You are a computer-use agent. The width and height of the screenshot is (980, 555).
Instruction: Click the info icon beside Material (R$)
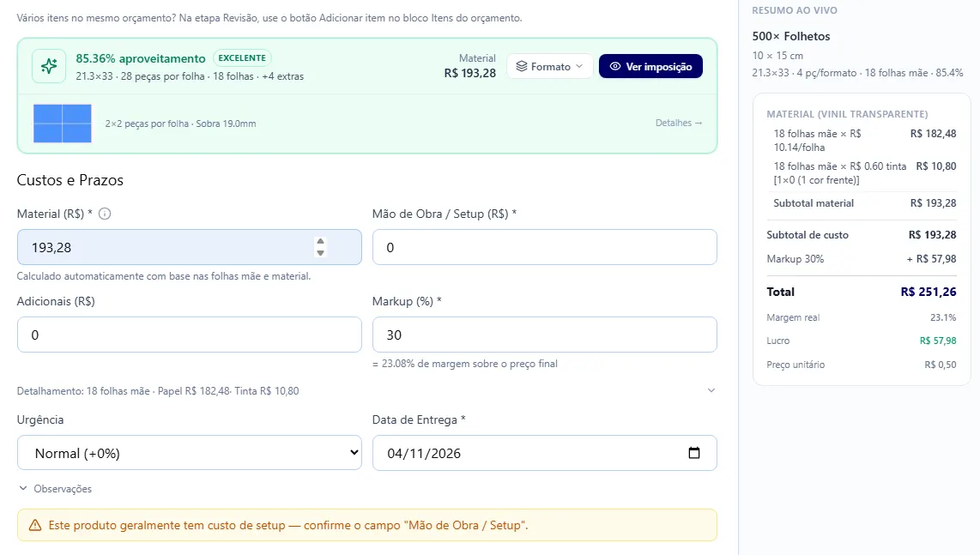click(x=105, y=214)
